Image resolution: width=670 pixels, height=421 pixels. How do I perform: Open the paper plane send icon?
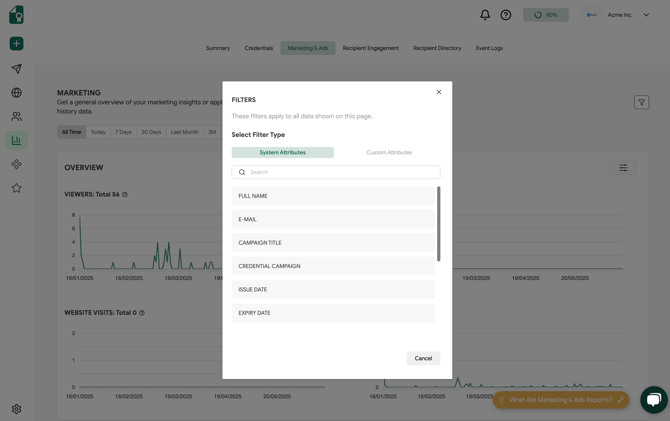[x=16, y=68]
